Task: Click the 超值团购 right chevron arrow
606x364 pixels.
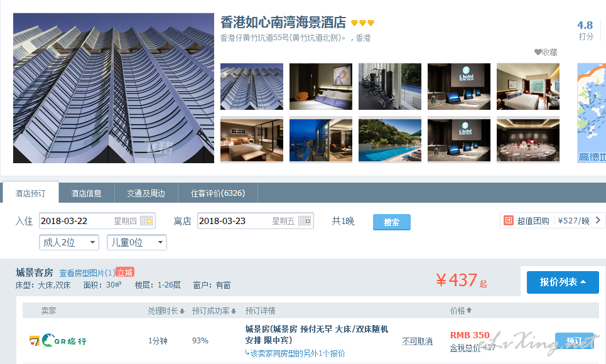Action: [x=598, y=220]
